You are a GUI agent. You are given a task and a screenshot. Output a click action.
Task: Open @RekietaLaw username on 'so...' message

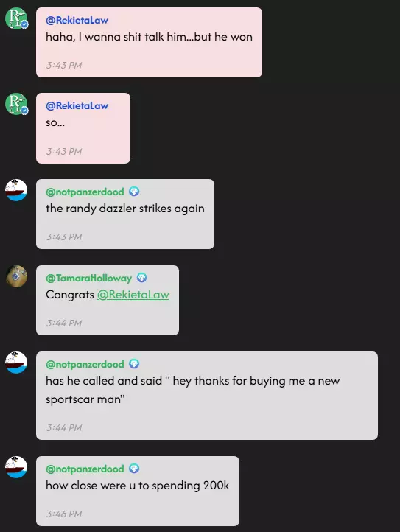point(77,105)
